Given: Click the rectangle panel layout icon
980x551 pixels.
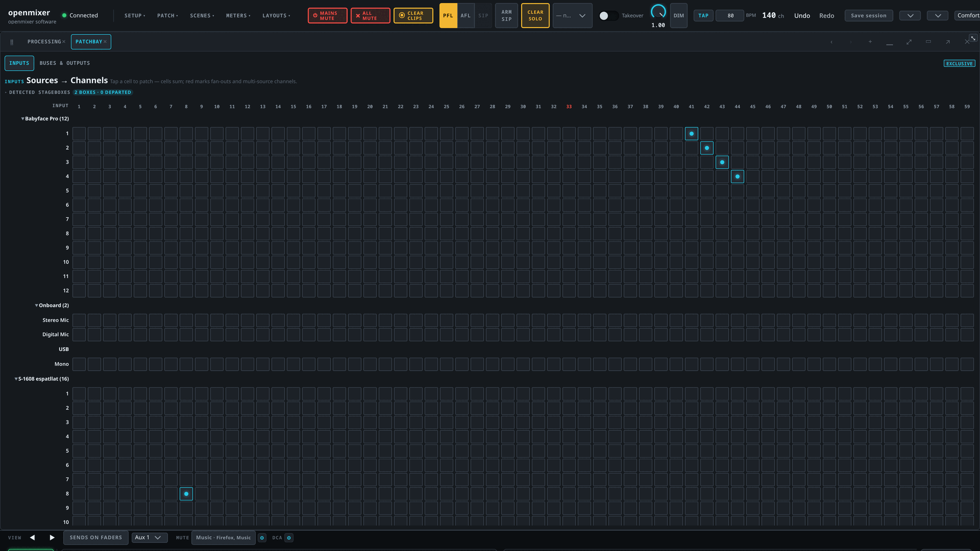Looking at the screenshot, I should click(x=929, y=42).
